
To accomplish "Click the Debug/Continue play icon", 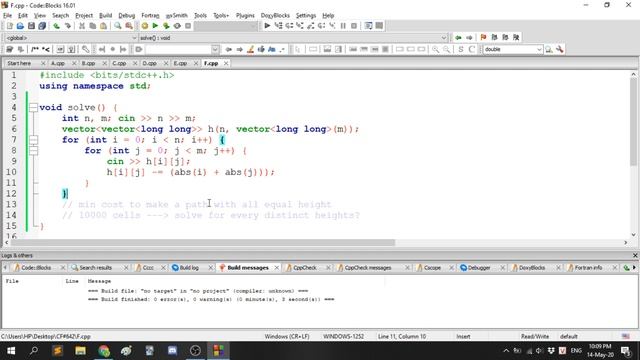I will click(267, 26).
